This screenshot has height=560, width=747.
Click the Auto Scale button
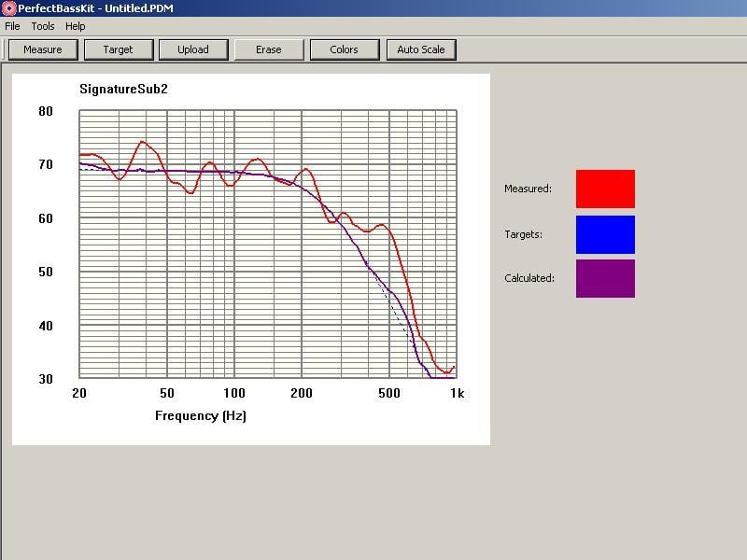(421, 49)
